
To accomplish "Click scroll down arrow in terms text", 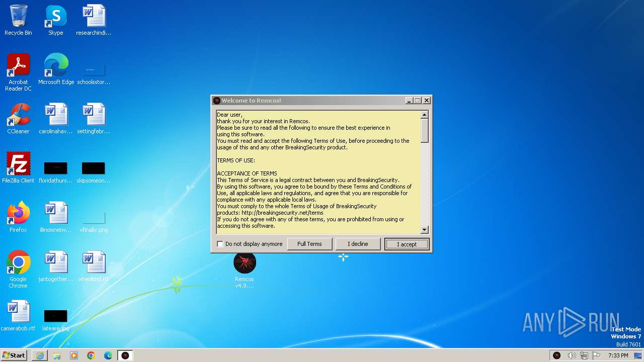I will (x=424, y=230).
